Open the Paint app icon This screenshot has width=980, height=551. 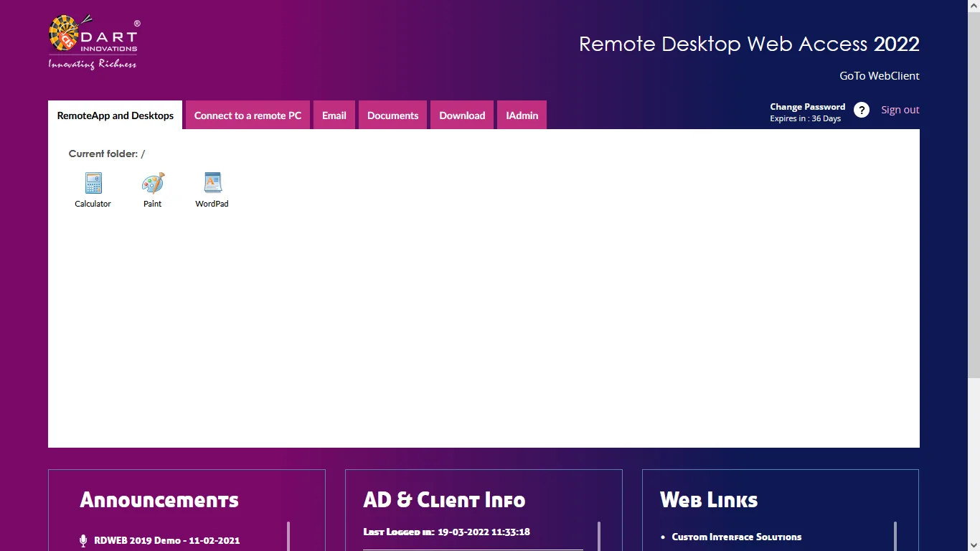[153, 183]
